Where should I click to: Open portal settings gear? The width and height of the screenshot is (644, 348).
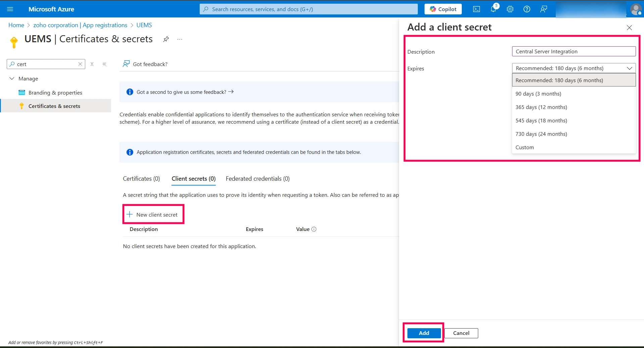pyautogui.click(x=510, y=9)
